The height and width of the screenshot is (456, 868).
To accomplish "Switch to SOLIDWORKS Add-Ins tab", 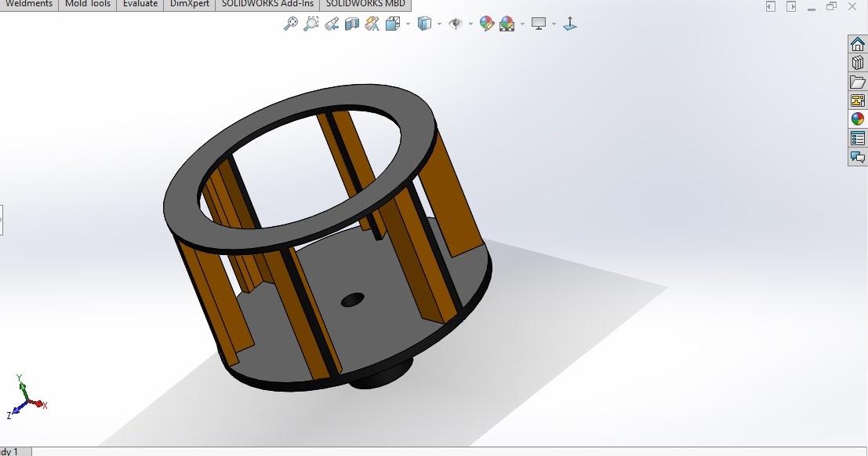I will click(267, 5).
